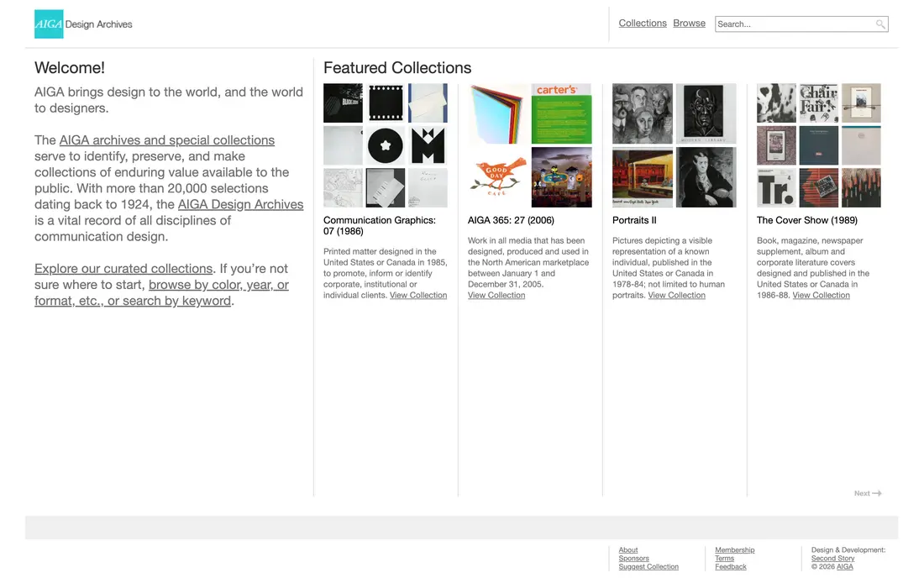The width and height of the screenshot is (924, 578).
Task: Open the Membership footer link
Action: pyautogui.click(x=734, y=549)
